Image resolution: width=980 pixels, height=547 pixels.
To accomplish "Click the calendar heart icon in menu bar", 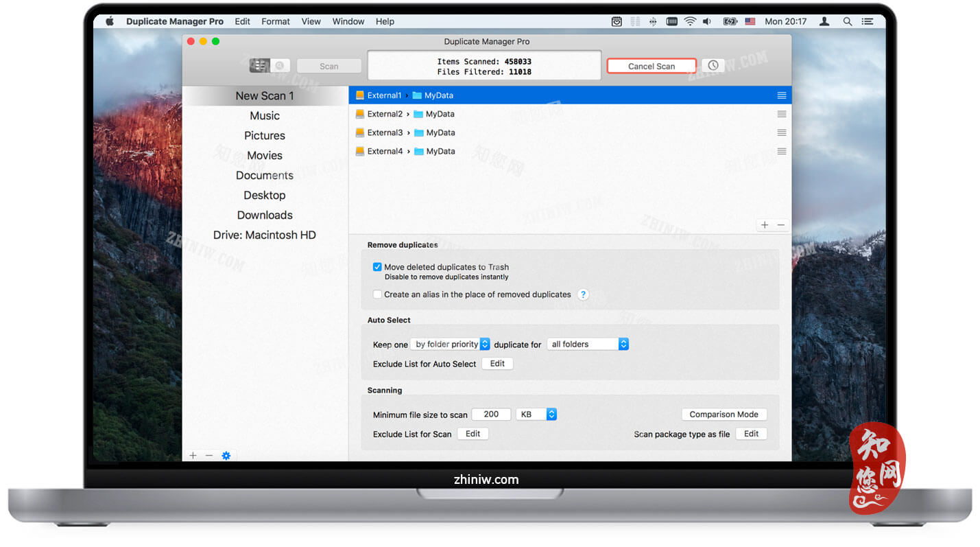I will pyautogui.click(x=617, y=21).
